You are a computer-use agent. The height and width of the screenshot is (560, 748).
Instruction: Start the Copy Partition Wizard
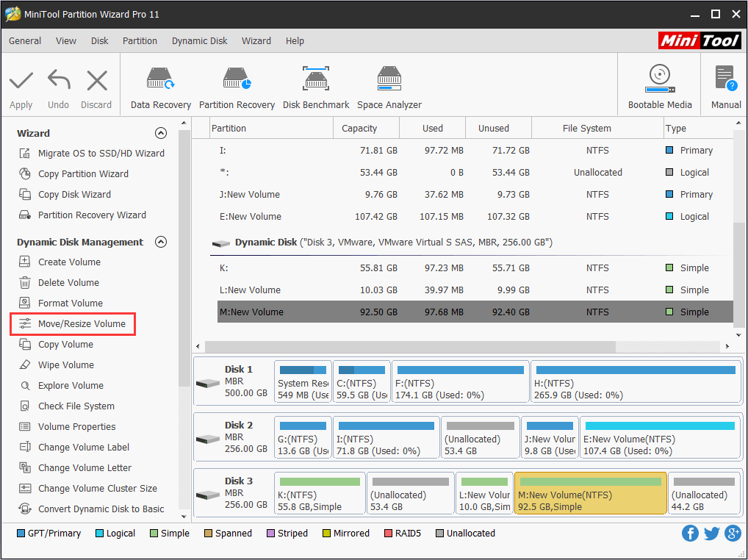point(73,173)
